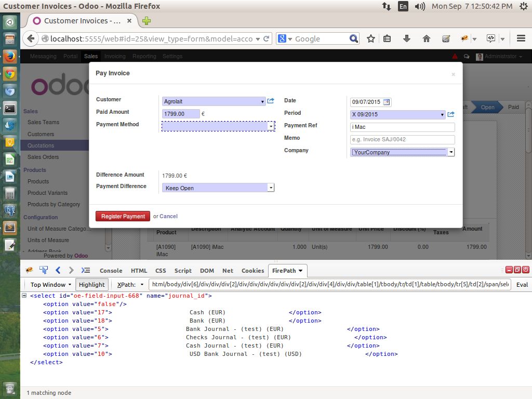
Task: Select the option value="18" Bank (EUR) line
Action: click(182, 321)
